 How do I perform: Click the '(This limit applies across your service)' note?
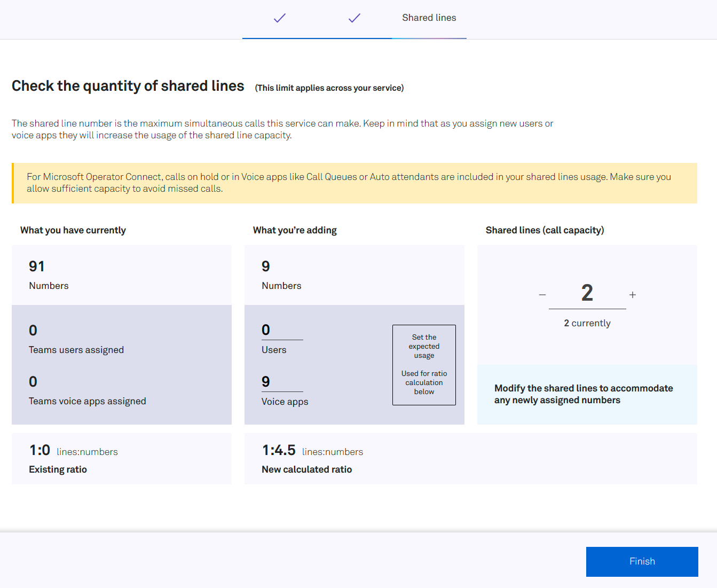pos(329,88)
